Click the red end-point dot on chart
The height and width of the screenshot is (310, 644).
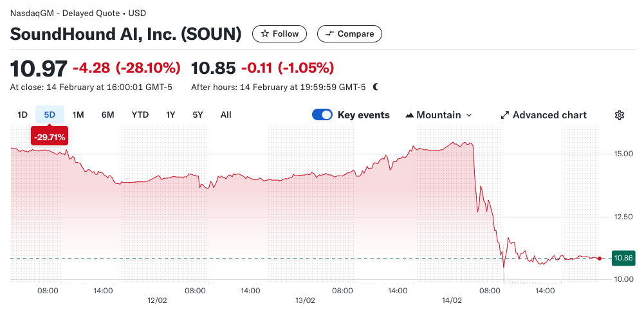[600, 259]
